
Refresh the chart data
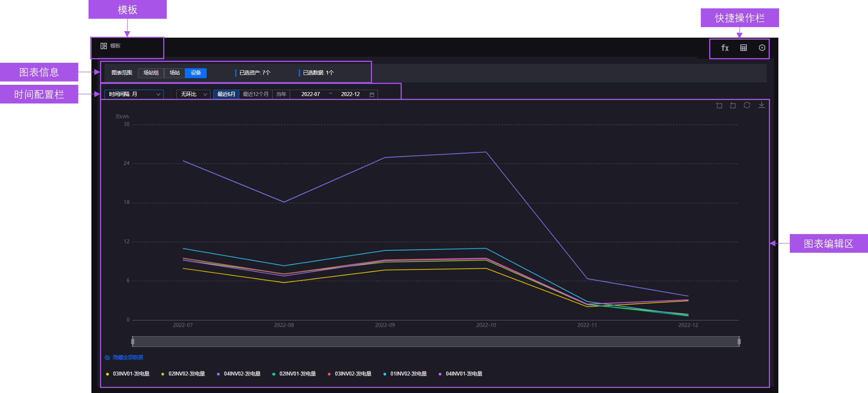(747, 105)
